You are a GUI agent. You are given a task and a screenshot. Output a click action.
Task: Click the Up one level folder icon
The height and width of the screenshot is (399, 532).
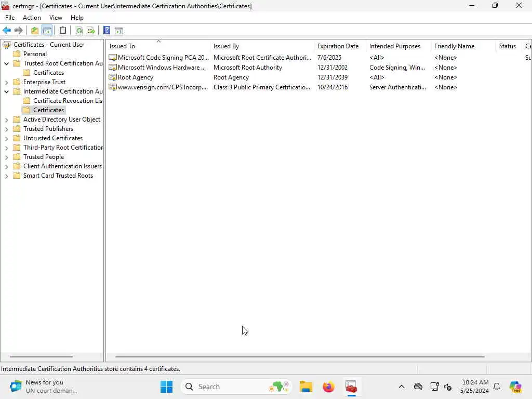tap(35, 31)
